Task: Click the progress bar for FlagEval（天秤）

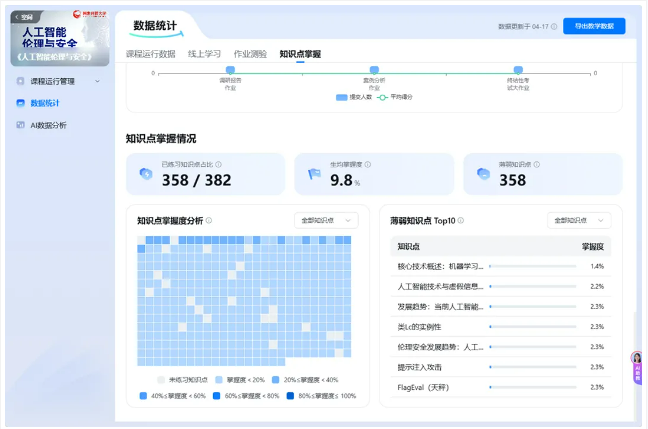Action: click(x=532, y=387)
